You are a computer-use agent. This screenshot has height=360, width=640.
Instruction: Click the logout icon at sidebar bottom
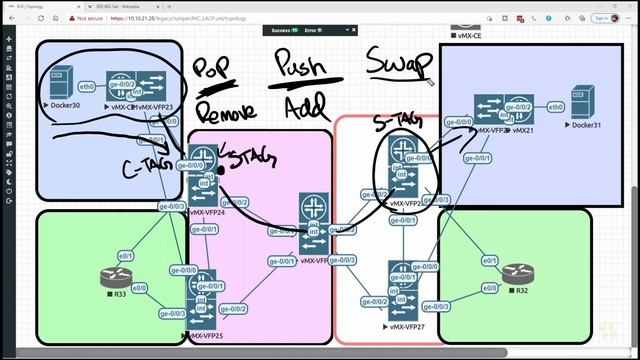(9, 201)
